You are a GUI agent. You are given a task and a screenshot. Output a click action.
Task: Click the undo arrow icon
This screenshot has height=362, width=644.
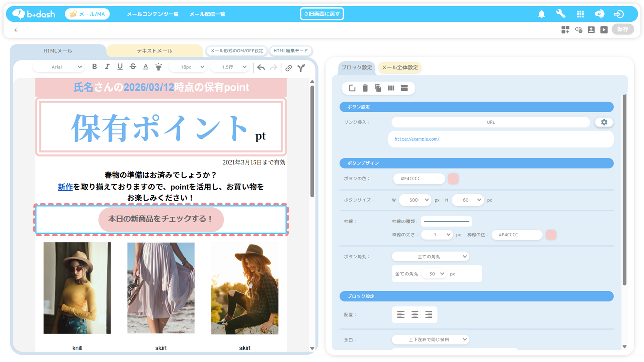[261, 68]
